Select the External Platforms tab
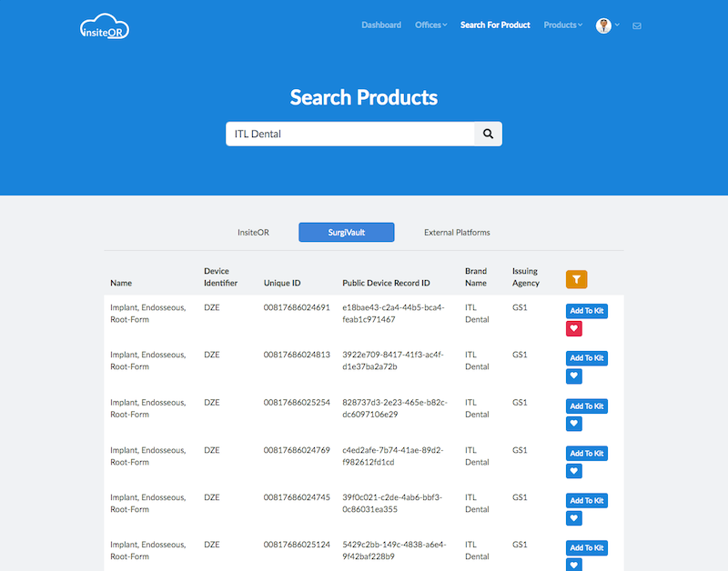 [457, 233]
